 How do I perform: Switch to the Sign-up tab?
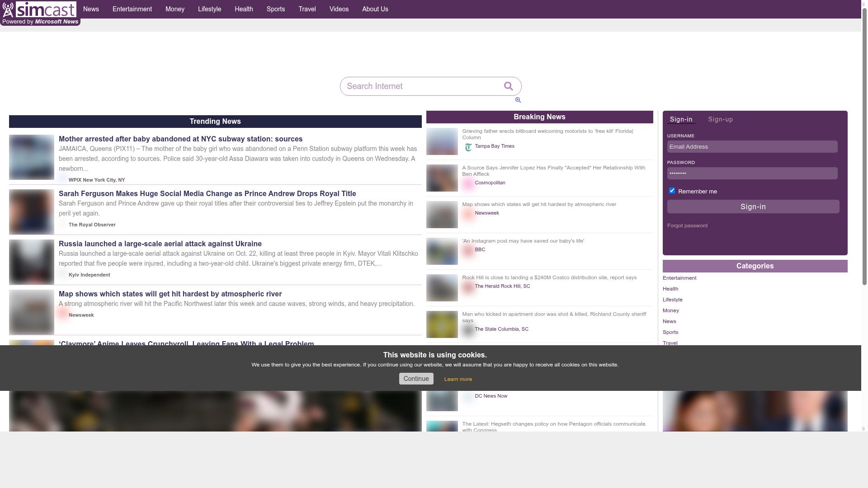coord(720,120)
